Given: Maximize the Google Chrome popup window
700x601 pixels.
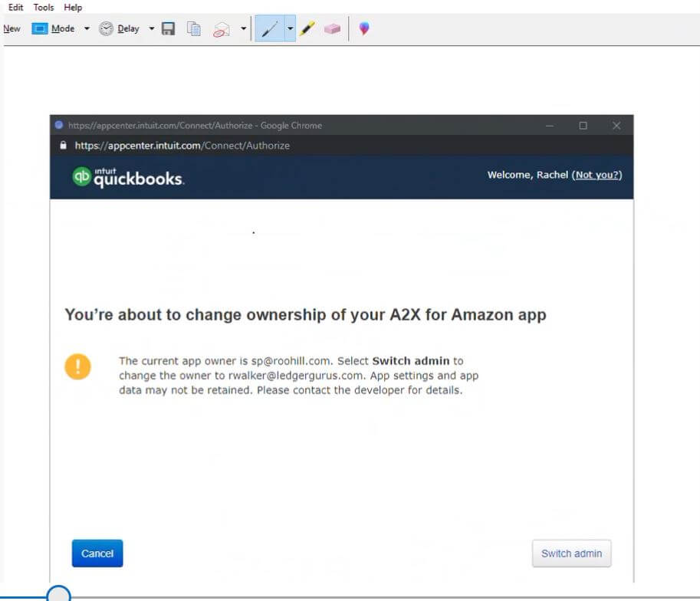Looking at the screenshot, I should pyautogui.click(x=583, y=126).
